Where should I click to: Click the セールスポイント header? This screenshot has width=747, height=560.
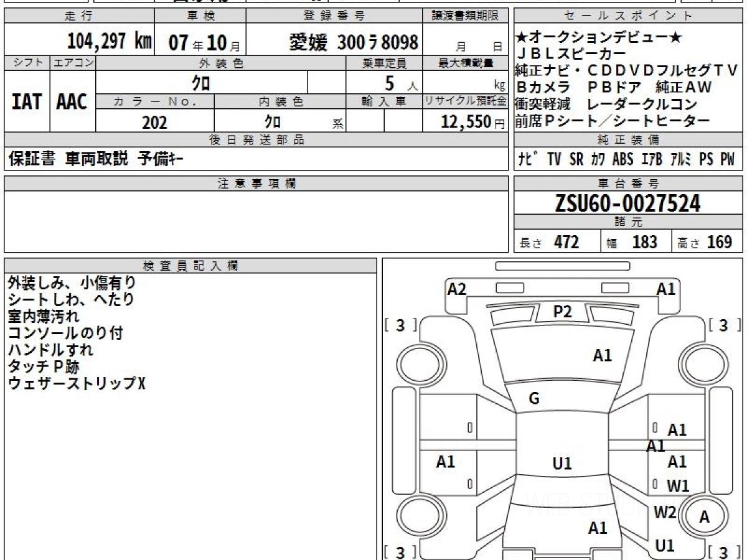click(628, 17)
